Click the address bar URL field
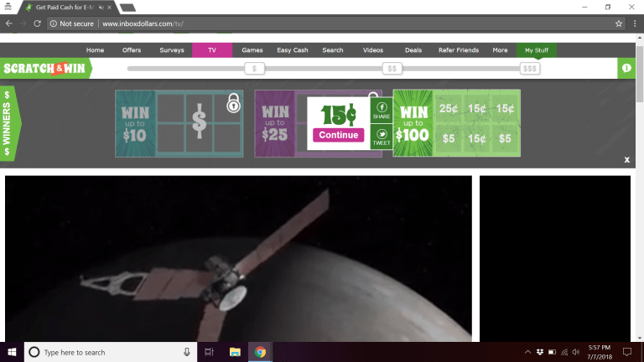Image resolution: width=644 pixels, height=362 pixels. [x=337, y=23]
